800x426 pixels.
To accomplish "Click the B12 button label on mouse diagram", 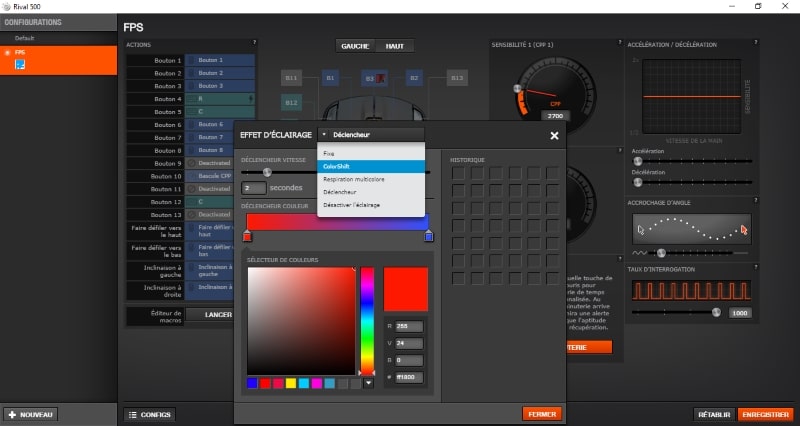I will point(292,102).
